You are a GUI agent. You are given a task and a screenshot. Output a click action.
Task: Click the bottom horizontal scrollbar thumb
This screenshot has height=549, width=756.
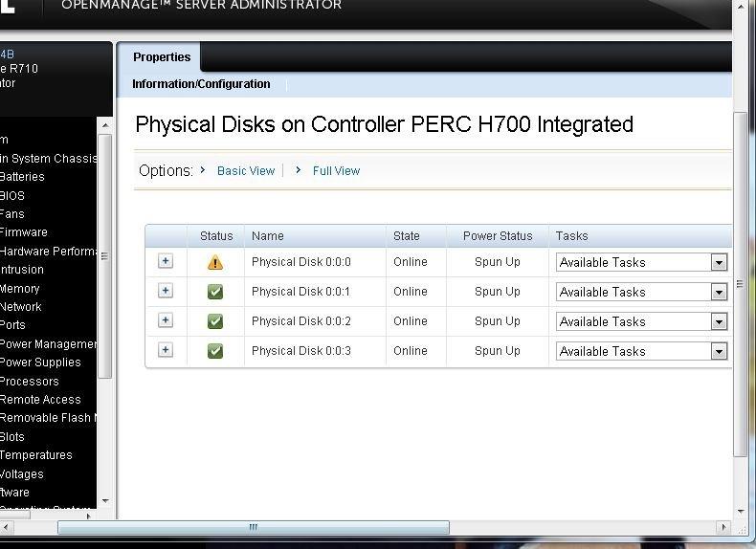pyautogui.click(x=254, y=527)
